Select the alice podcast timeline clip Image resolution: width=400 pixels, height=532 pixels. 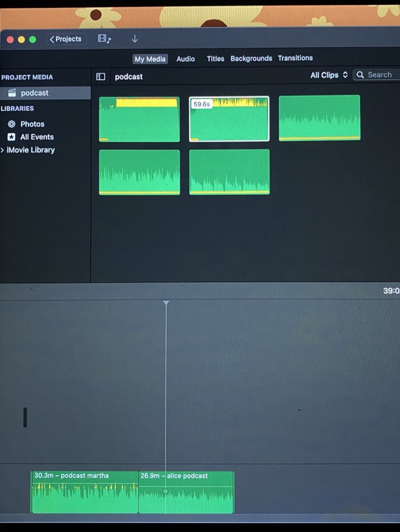186,492
